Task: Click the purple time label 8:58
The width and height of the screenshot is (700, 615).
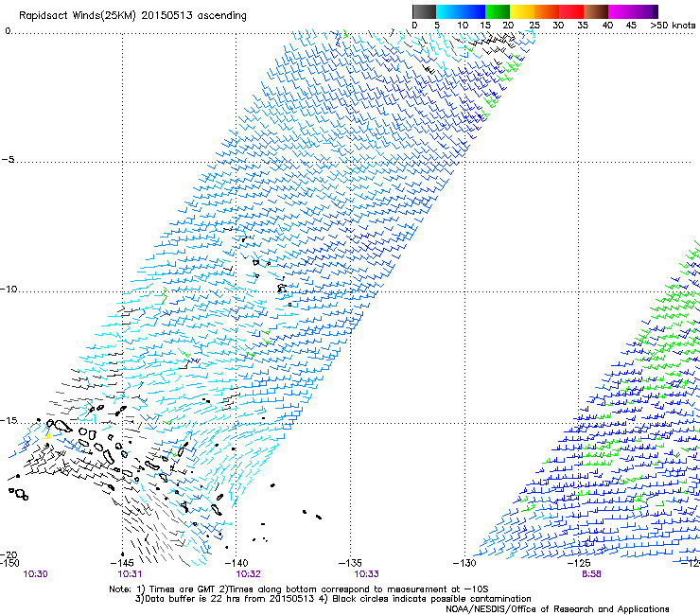Action: click(591, 574)
